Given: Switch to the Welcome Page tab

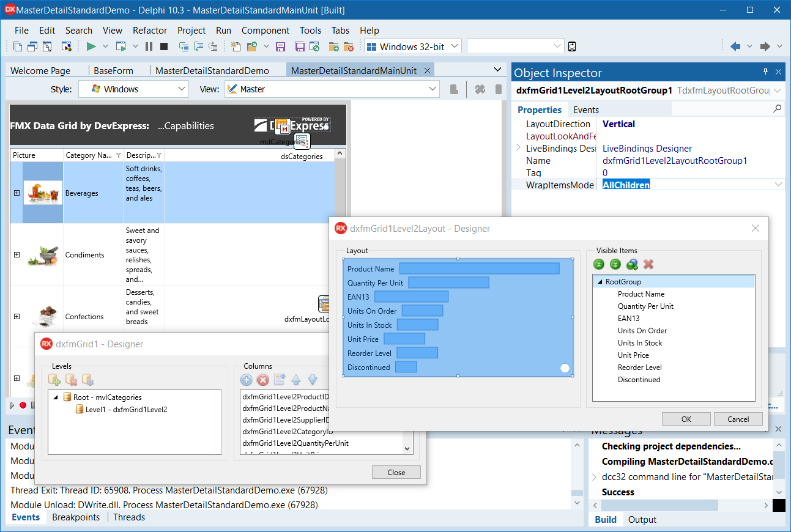Looking at the screenshot, I should click(40, 70).
